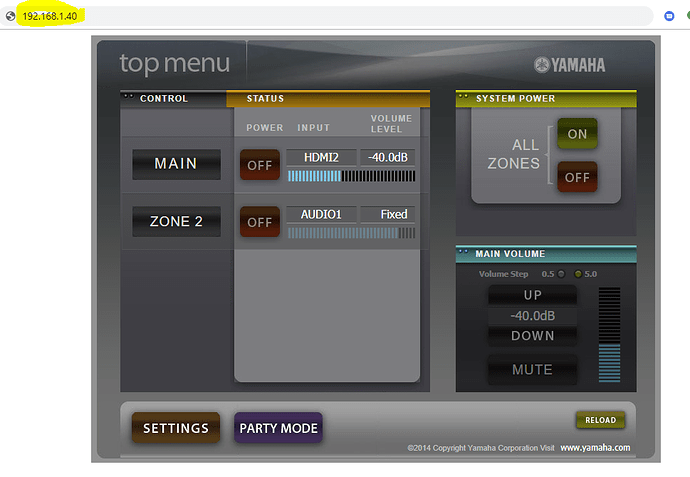690x477 pixels.
Task: Turn all zones ON
Action: pyautogui.click(x=577, y=133)
